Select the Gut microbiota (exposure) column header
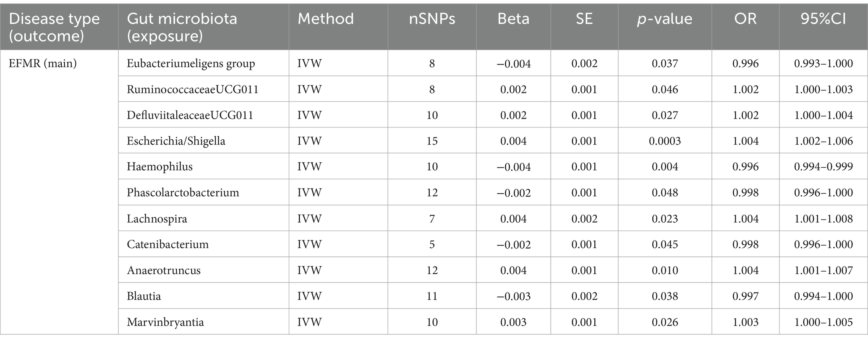This screenshot has height=342, width=868. pos(182,27)
